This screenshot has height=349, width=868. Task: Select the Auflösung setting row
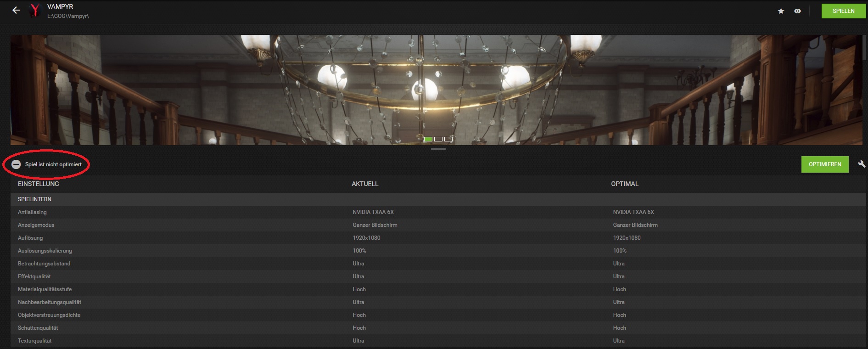[438, 238]
